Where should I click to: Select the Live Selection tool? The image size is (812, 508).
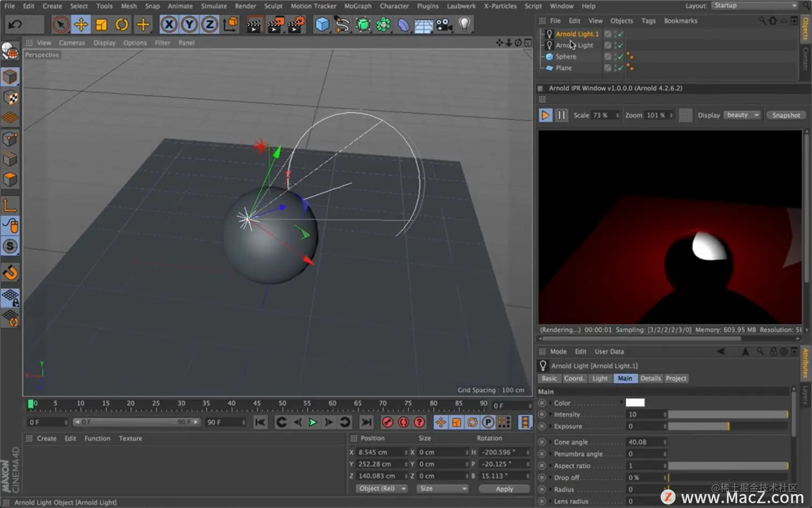[61, 24]
